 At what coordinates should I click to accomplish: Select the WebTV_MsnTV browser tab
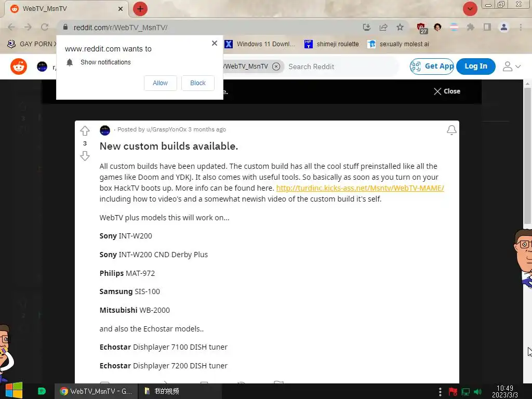coord(66,9)
